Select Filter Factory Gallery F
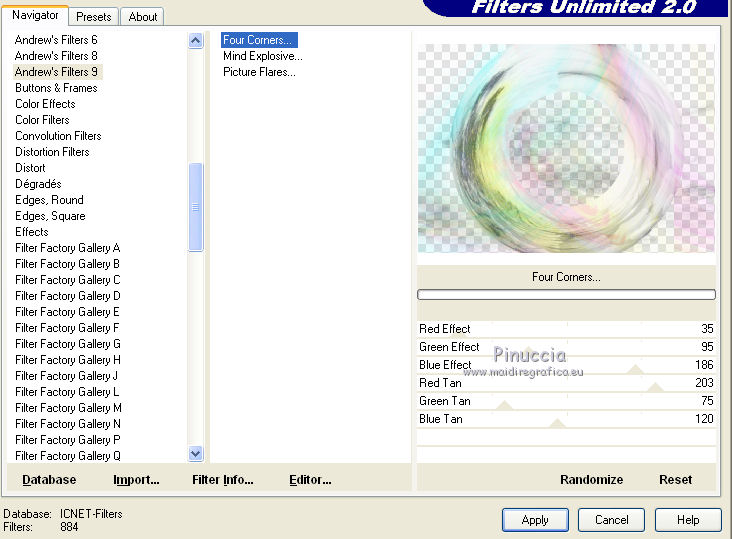732x539 pixels. pos(68,328)
